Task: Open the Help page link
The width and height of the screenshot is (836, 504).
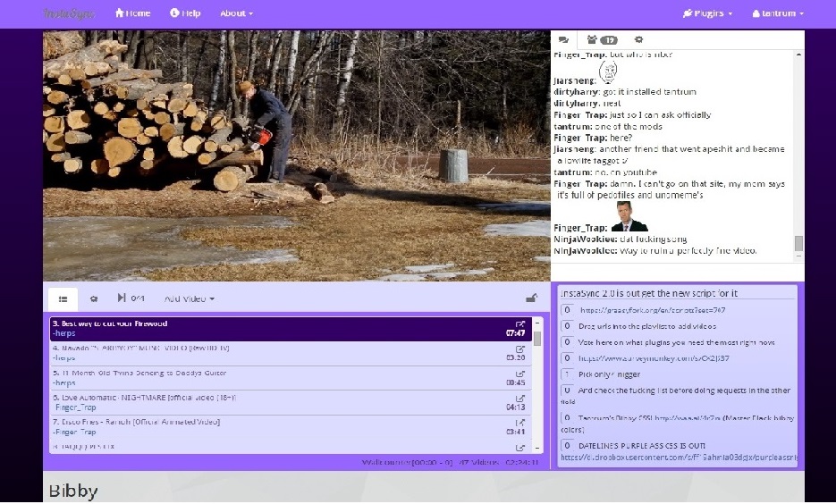Action: point(185,13)
